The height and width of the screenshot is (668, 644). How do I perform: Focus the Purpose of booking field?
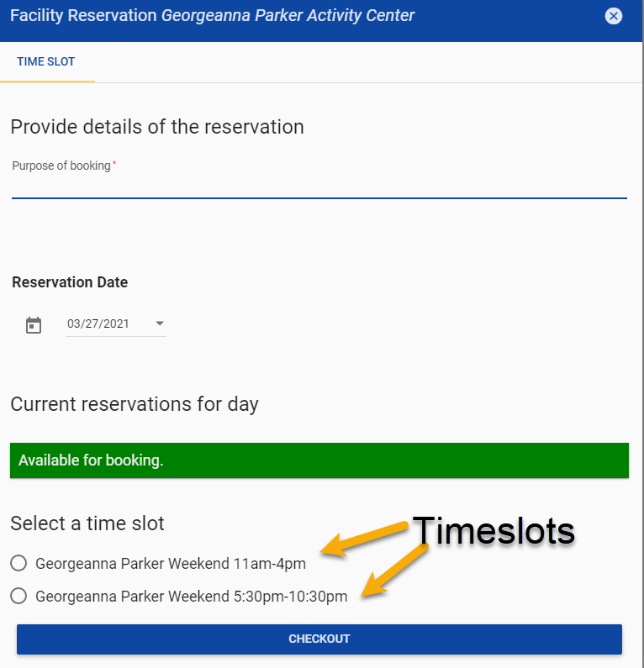pyautogui.click(x=319, y=185)
